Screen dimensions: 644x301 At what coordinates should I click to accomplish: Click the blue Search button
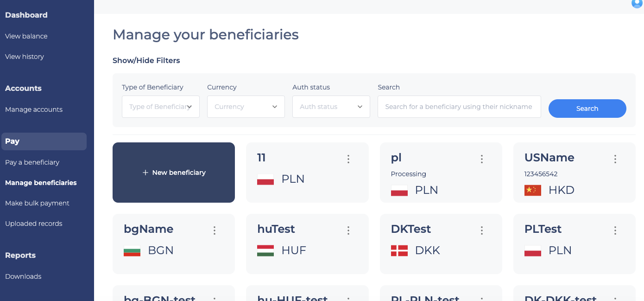coord(587,109)
